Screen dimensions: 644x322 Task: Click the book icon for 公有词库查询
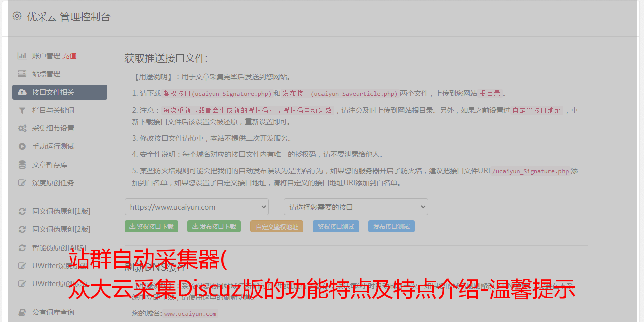coord(22,312)
